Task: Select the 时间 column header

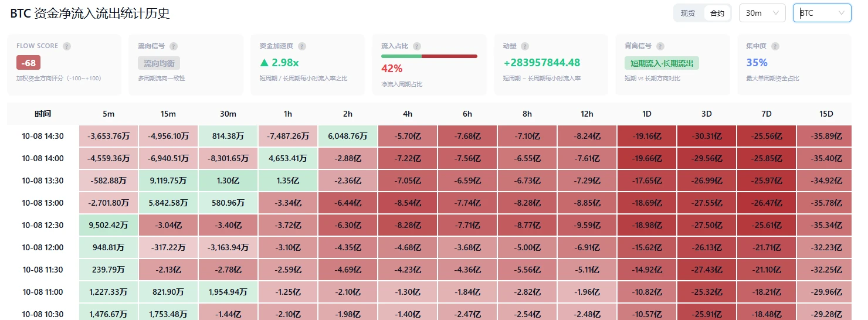Action: click(x=43, y=114)
